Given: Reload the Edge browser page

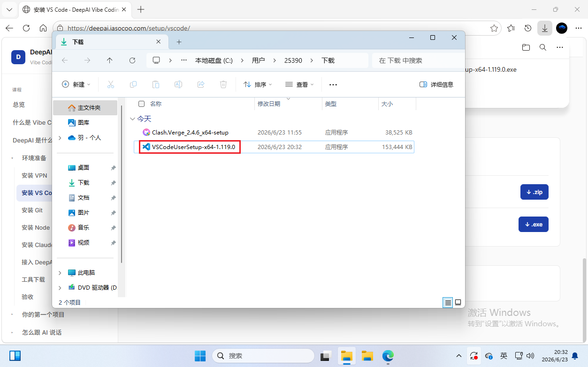Looking at the screenshot, I should (x=26, y=28).
